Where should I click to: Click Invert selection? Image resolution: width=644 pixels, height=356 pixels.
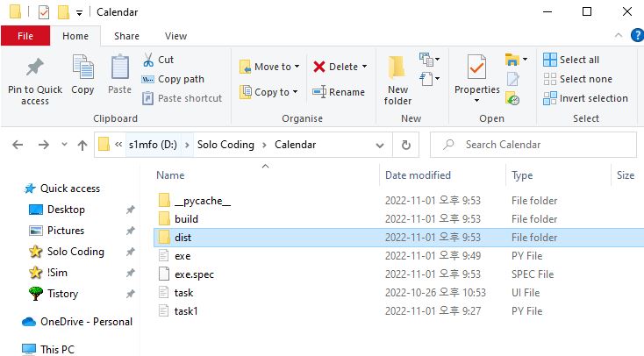[x=585, y=98]
